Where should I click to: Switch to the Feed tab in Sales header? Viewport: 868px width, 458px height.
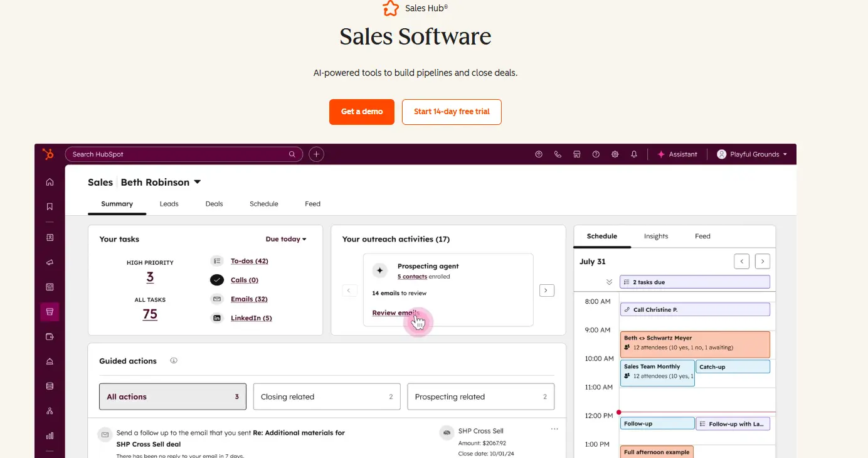click(x=313, y=204)
